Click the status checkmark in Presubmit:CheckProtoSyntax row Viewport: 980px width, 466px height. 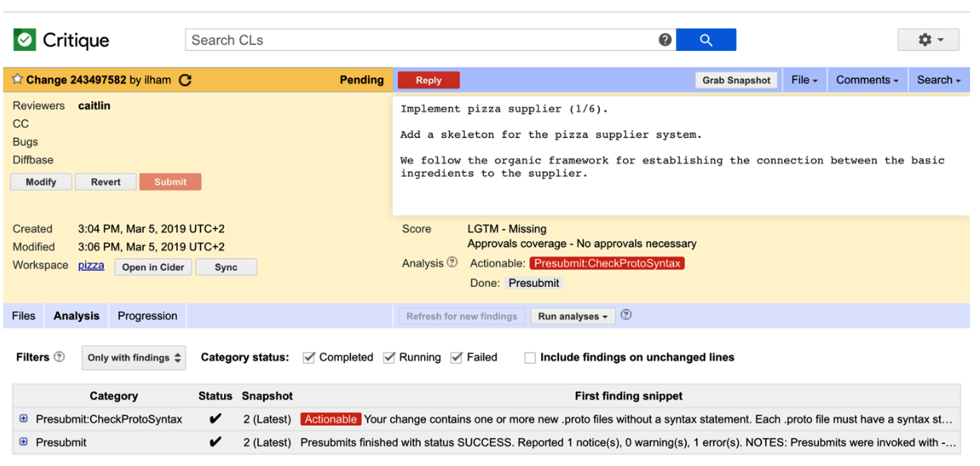click(x=215, y=419)
